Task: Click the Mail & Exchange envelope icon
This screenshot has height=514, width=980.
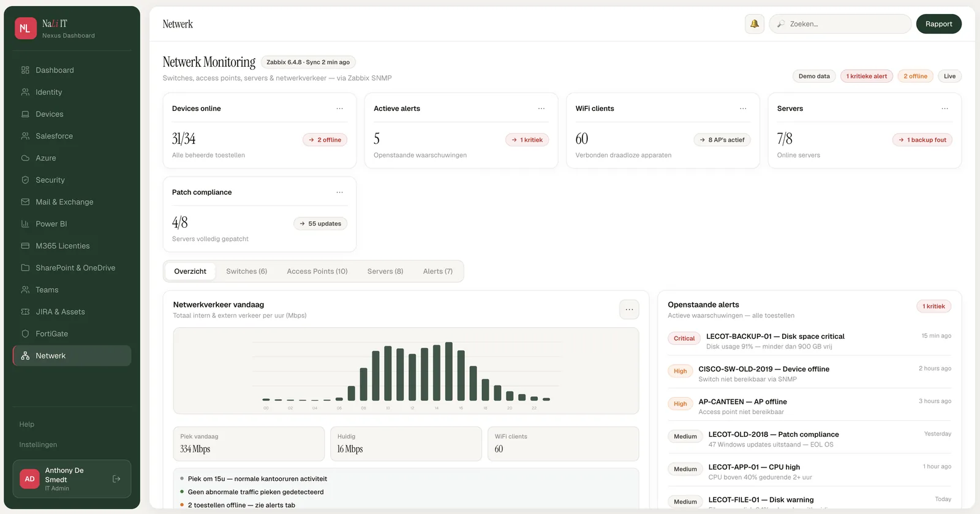Action: 25,202
